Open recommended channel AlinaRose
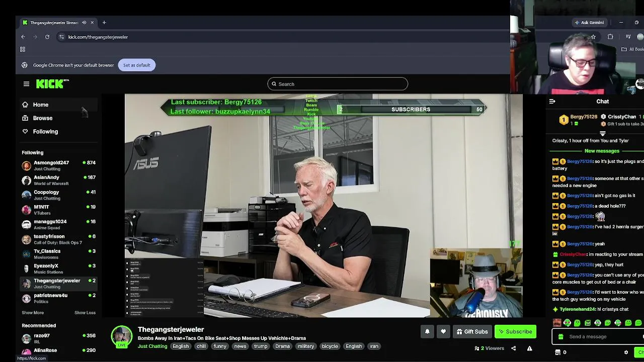 pos(58,352)
